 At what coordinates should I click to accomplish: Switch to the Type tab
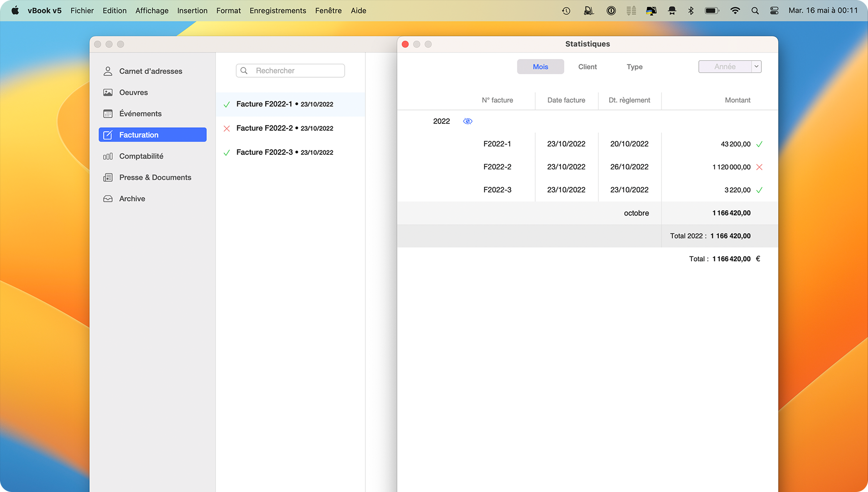coord(634,67)
